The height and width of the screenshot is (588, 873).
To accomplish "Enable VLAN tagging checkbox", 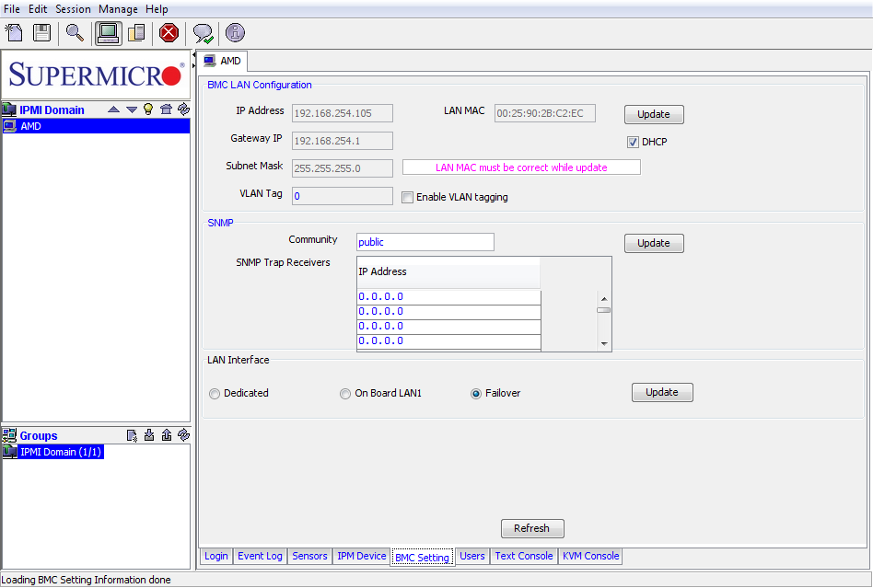I will (408, 197).
